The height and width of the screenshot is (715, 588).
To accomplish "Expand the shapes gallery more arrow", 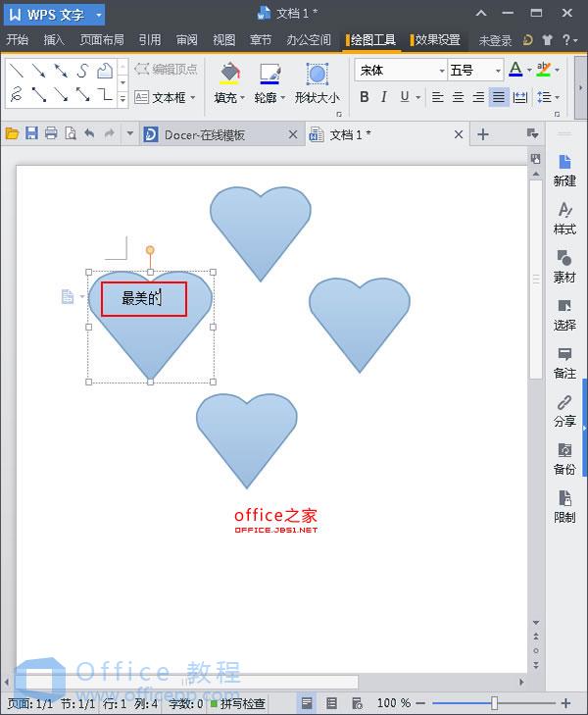I will tap(122, 99).
